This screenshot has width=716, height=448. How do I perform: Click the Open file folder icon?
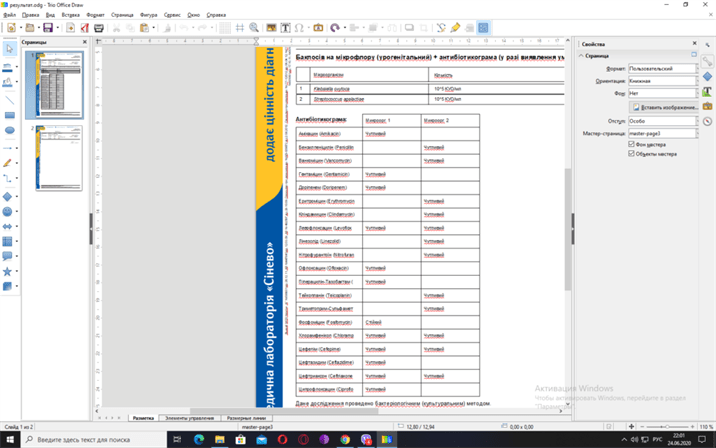coord(30,28)
